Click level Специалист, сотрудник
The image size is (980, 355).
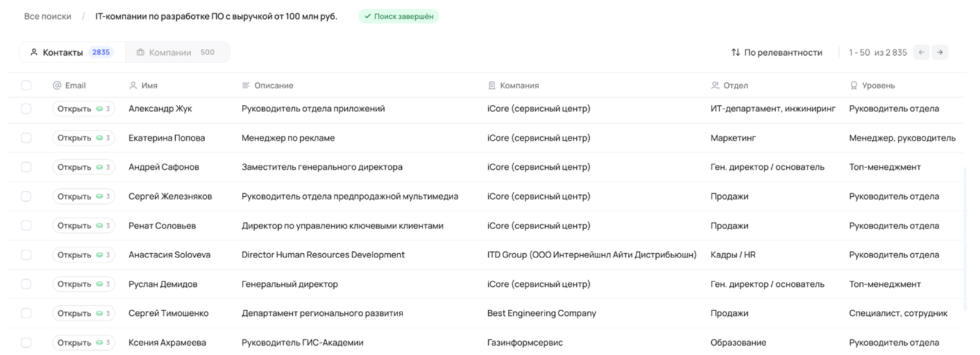pyautogui.click(x=898, y=313)
